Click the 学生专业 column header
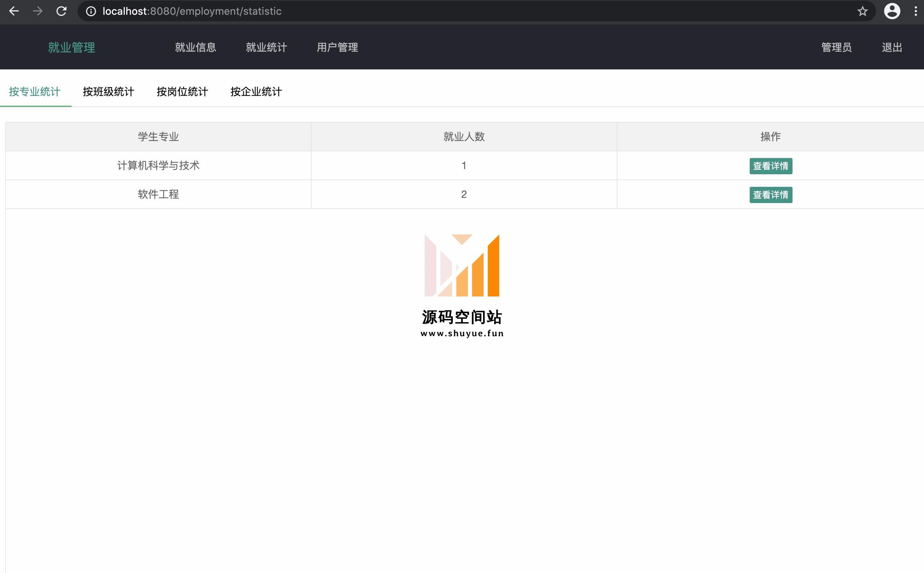This screenshot has width=924, height=573. (158, 137)
